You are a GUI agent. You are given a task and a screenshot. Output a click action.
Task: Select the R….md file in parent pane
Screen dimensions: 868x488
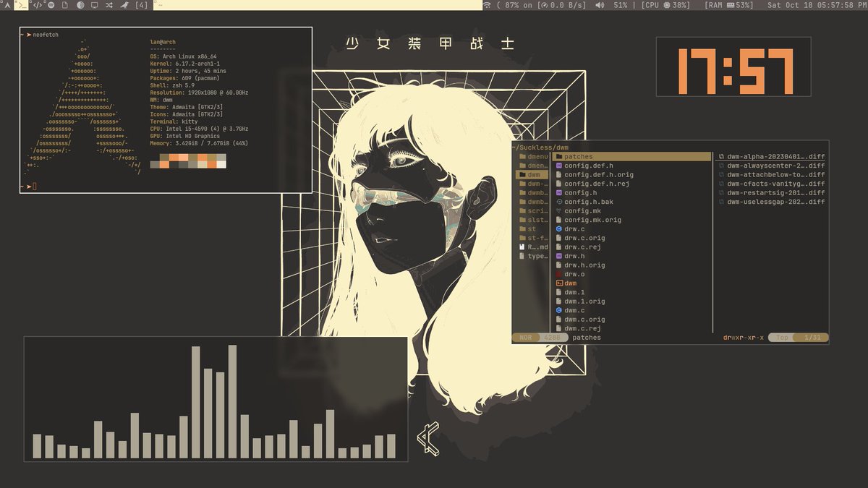[x=533, y=247]
